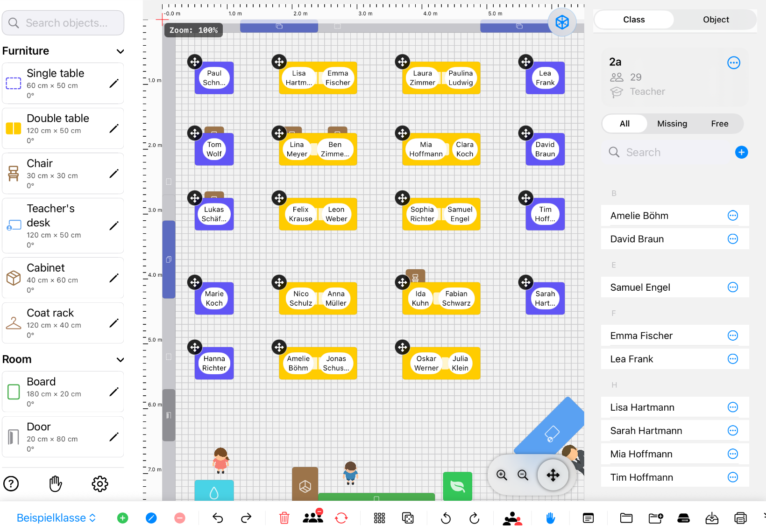Viewport: 766px width, 532px height.
Task: Undo the last action
Action: [x=218, y=518]
